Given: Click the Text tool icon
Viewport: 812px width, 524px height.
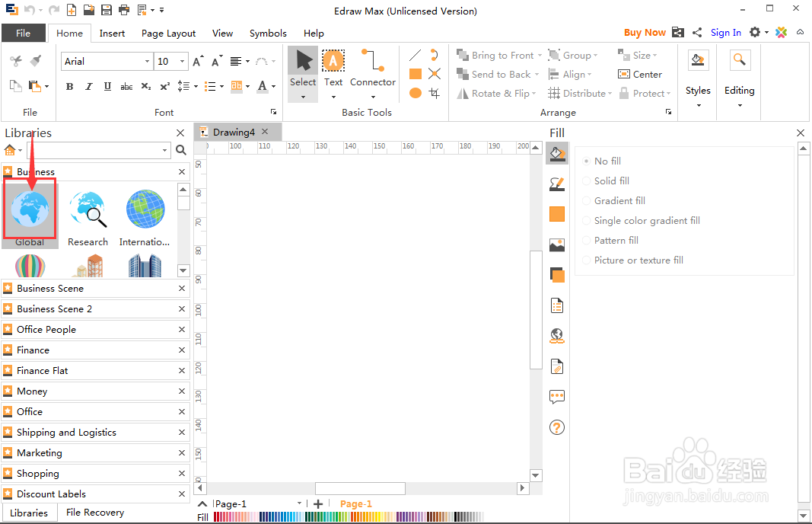Looking at the screenshot, I should (333, 61).
